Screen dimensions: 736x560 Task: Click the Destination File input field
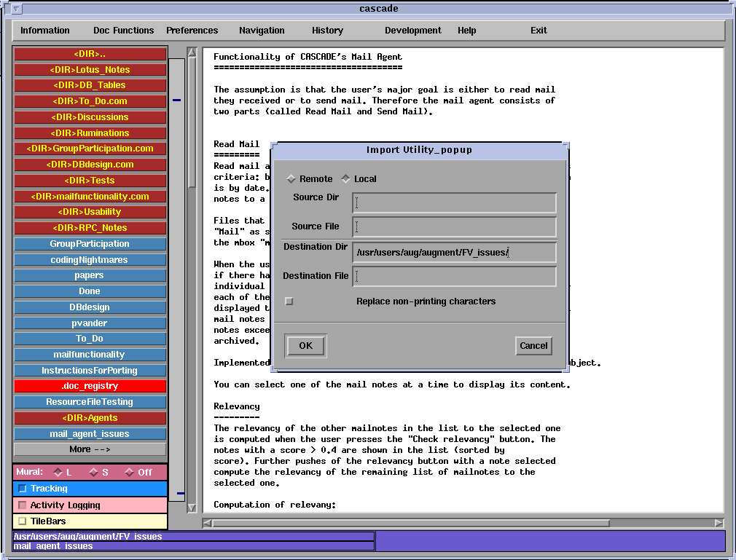pos(454,277)
